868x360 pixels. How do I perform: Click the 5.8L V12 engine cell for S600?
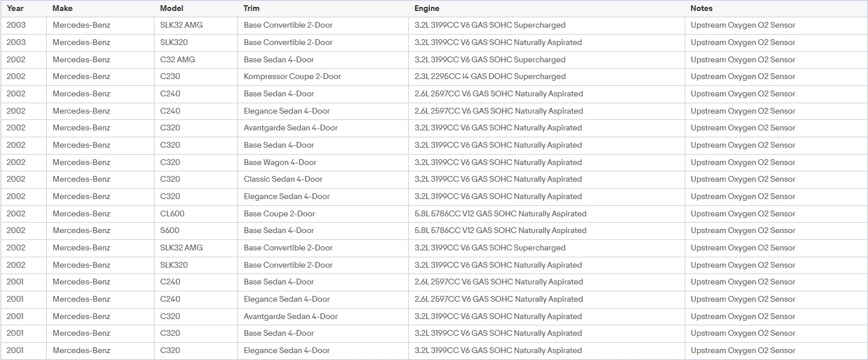[x=500, y=231]
